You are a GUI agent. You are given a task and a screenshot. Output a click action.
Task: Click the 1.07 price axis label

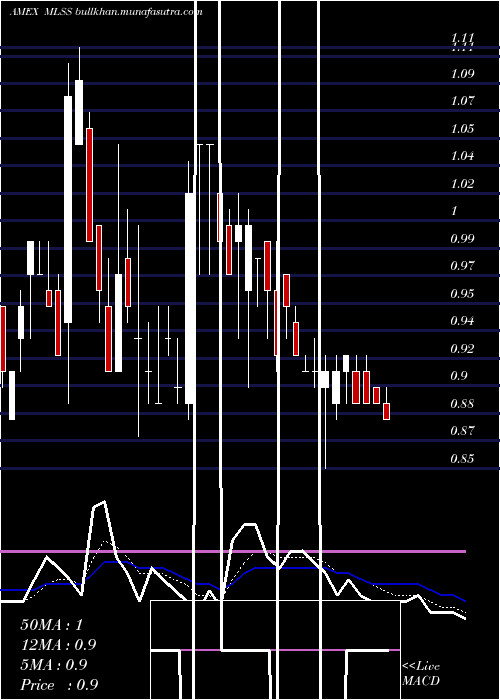point(462,100)
